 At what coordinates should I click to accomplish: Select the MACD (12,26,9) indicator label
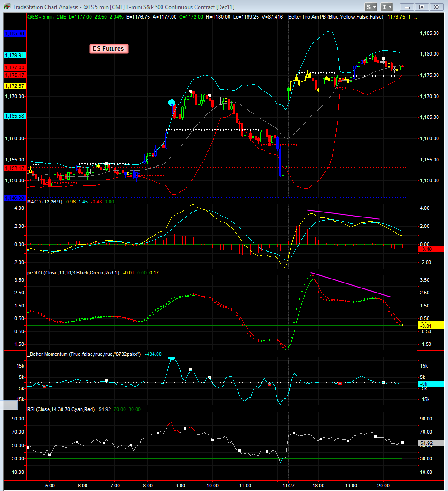[44, 202]
